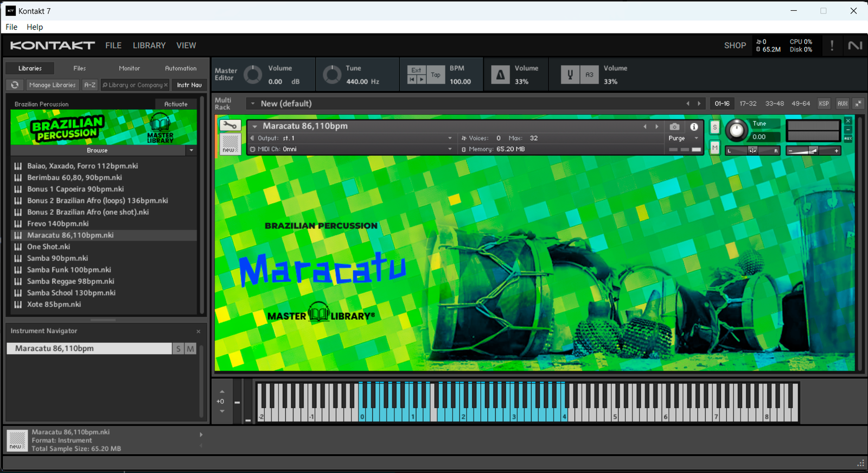Adjust the instrument volume slider

coord(812,150)
